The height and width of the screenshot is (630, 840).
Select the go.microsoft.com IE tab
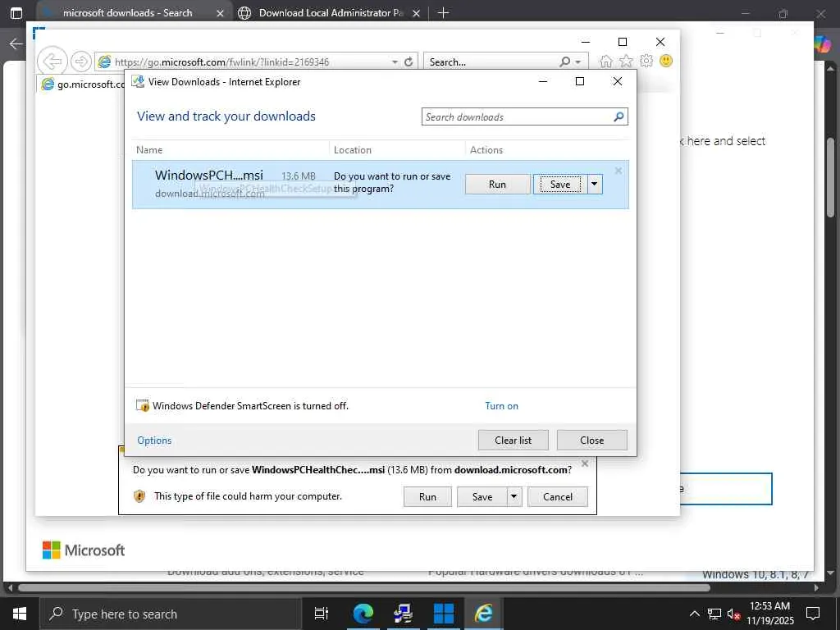[83, 84]
